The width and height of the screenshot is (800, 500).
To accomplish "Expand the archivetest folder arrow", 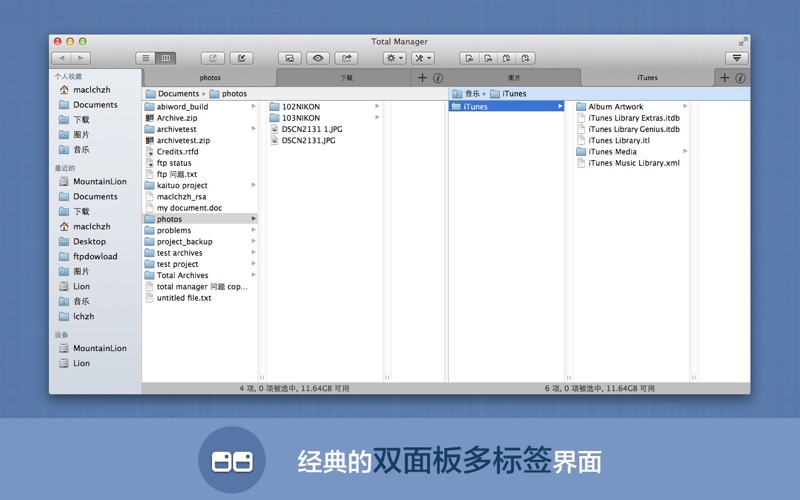I will point(254,129).
